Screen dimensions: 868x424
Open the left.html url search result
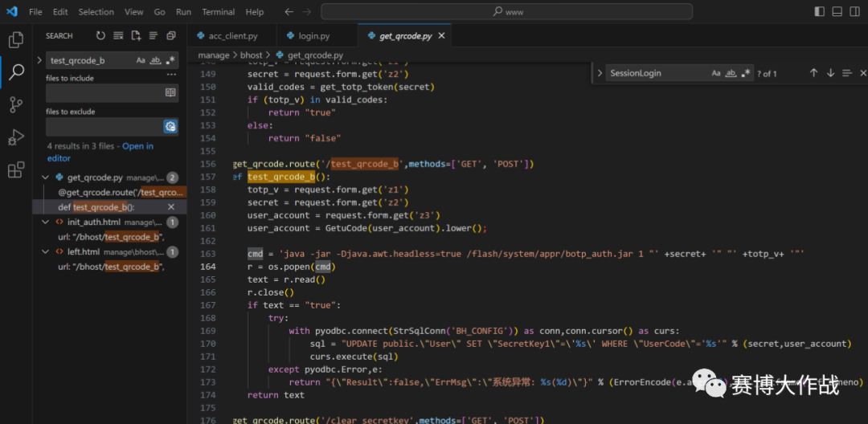(109, 267)
